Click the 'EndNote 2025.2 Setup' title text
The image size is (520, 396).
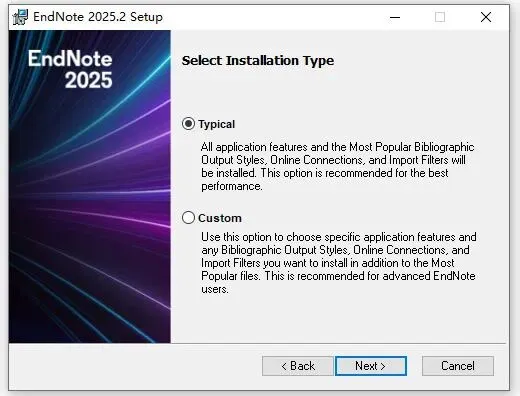tap(98, 17)
